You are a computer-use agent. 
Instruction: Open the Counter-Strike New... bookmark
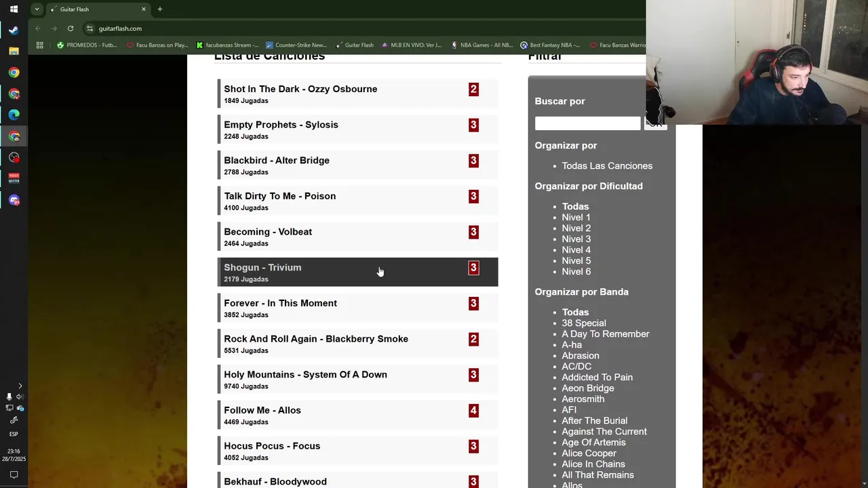296,45
